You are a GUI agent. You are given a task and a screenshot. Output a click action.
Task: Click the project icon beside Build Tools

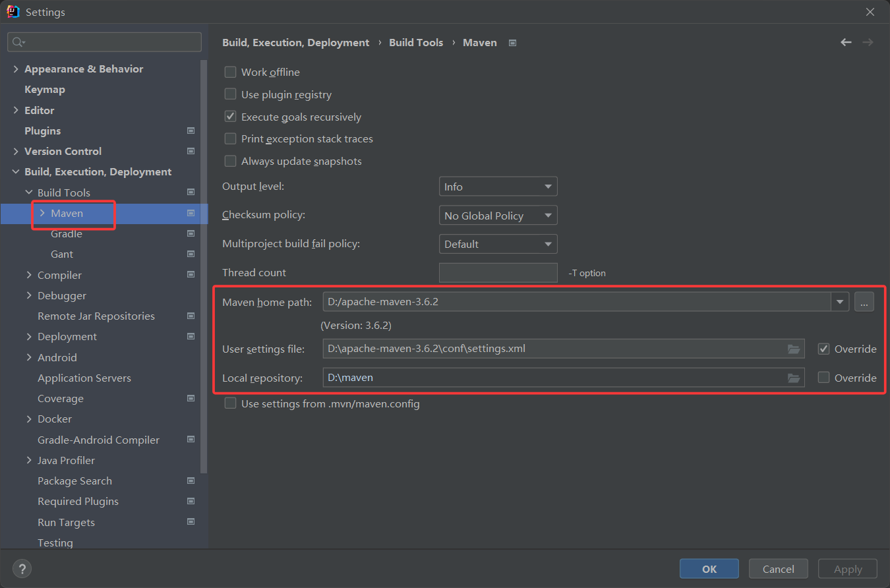(191, 192)
